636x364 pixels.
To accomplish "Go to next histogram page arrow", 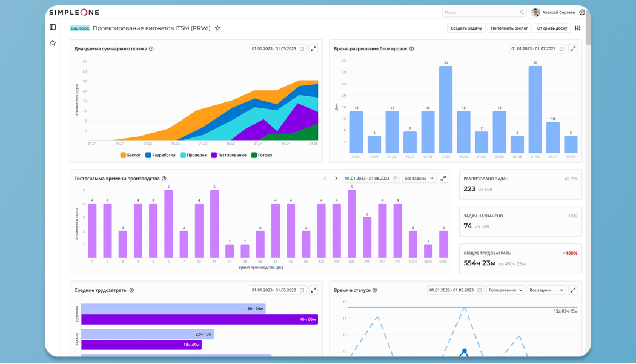I will click(x=336, y=179).
